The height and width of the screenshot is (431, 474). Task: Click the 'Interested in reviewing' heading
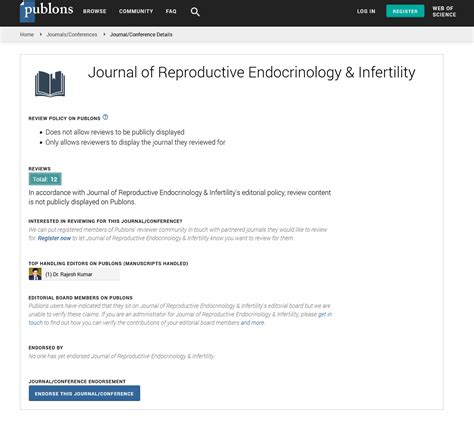(105, 221)
